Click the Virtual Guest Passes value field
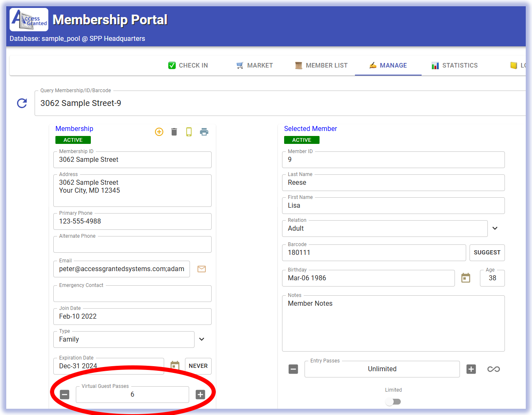 [x=132, y=395]
